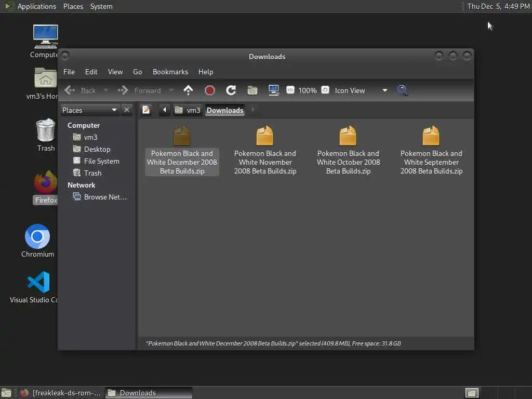Click Downloads window in taskbar
532x399 pixels.
tap(149, 393)
